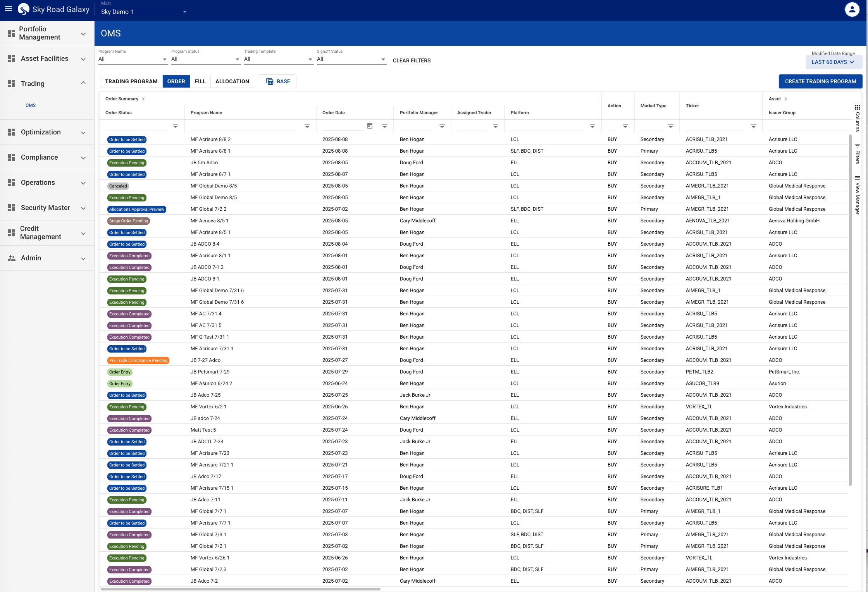Open the View Manager side panel
868x592 pixels.
point(858,195)
